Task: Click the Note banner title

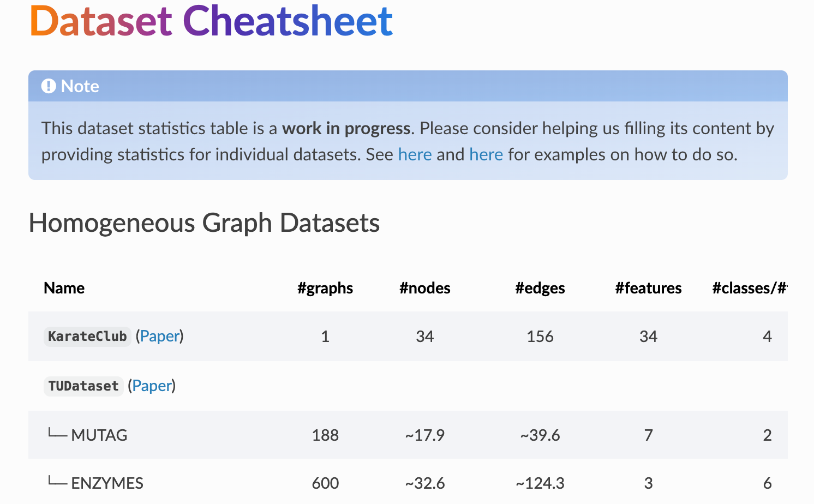Action: tap(80, 86)
